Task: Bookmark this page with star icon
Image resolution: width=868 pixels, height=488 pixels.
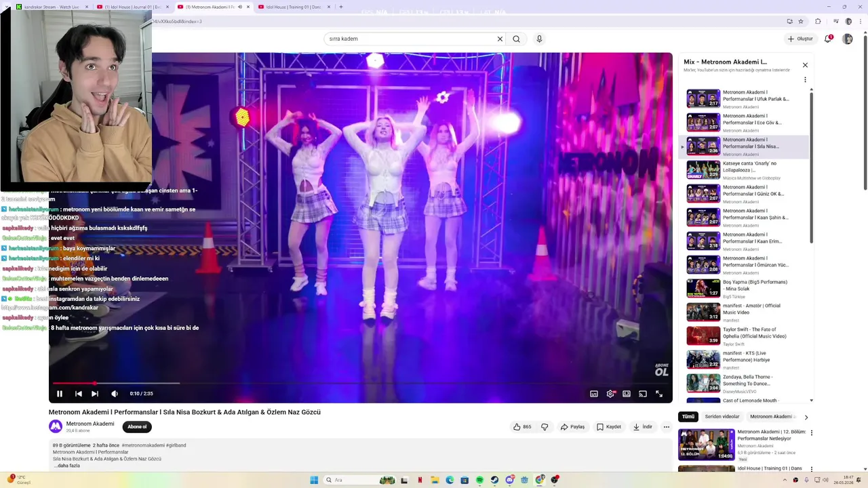Action: coord(801,21)
